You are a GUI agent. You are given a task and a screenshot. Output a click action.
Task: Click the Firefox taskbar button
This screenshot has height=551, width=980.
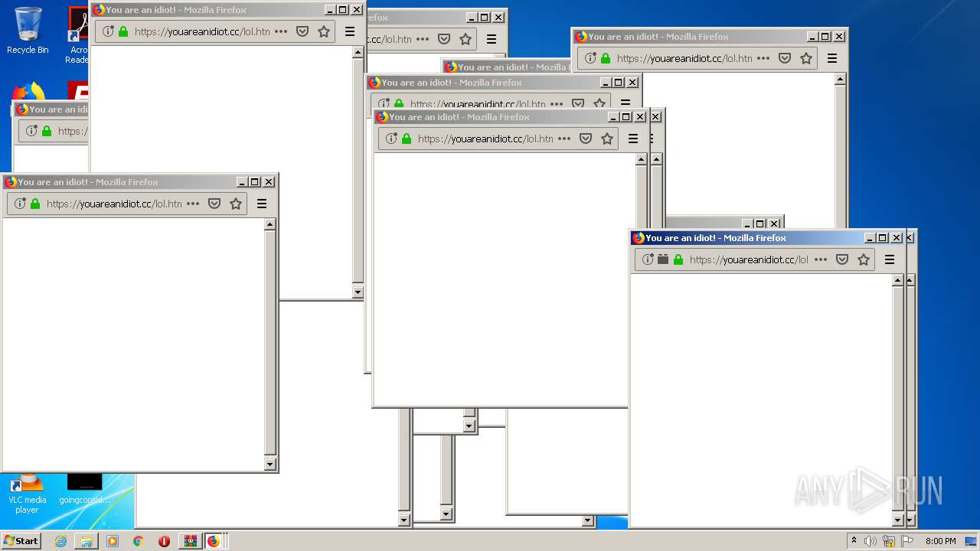pyautogui.click(x=214, y=541)
